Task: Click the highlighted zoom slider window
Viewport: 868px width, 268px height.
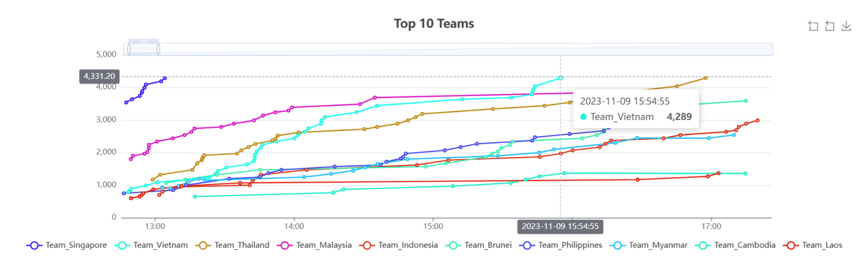Action: click(x=144, y=49)
